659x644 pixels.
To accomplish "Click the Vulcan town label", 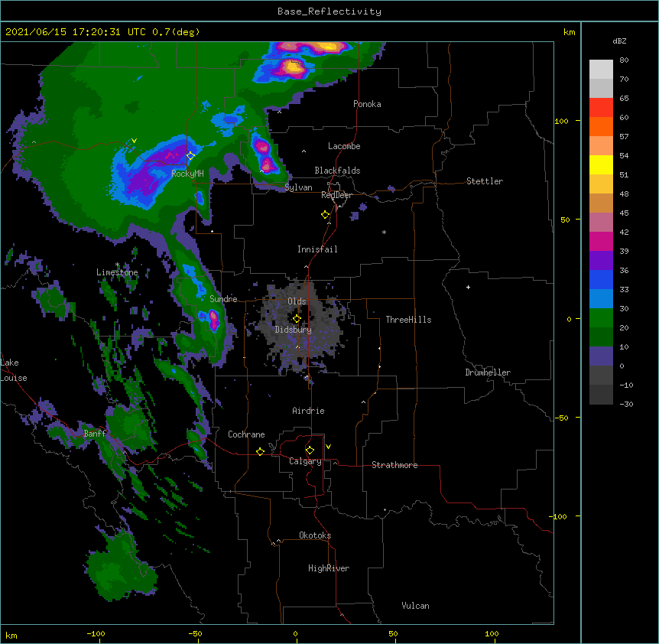I will click(415, 606).
